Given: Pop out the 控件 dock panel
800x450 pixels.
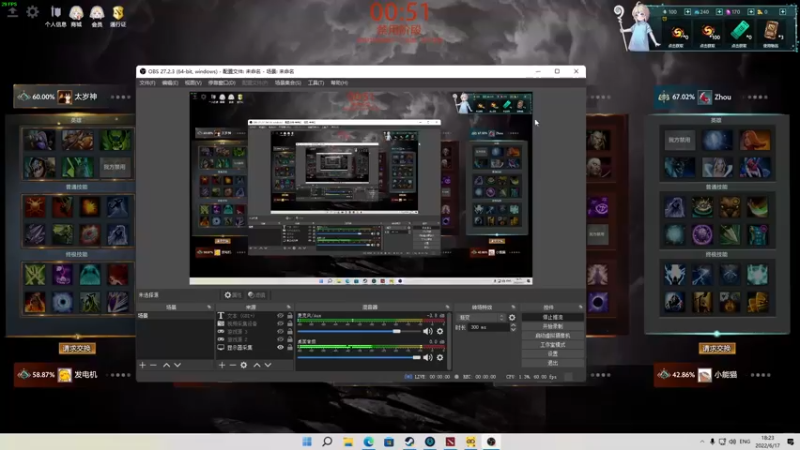Looking at the screenshot, I should [581, 307].
